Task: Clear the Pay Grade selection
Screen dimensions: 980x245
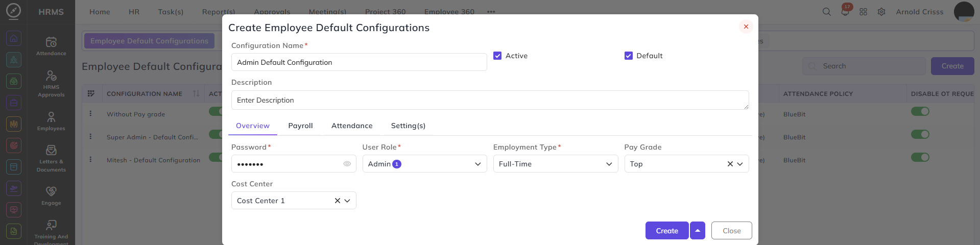Action: click(x=730, y=164)
